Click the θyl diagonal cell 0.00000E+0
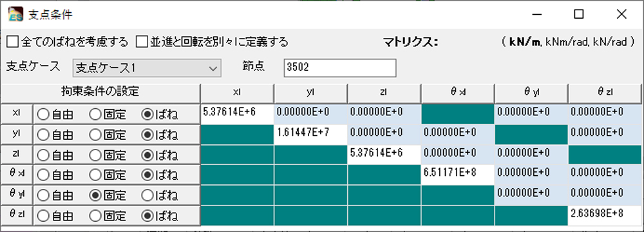 (x=531, y=195)
